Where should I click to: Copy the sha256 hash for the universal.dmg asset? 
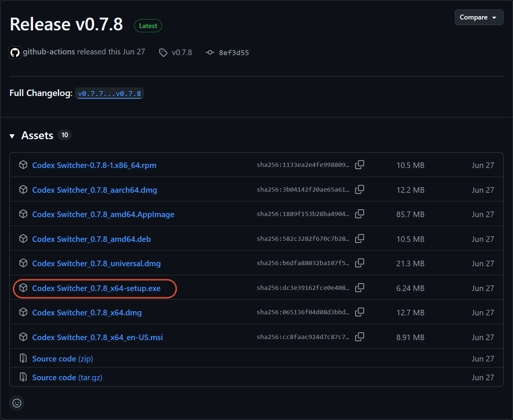coord(360,263)
